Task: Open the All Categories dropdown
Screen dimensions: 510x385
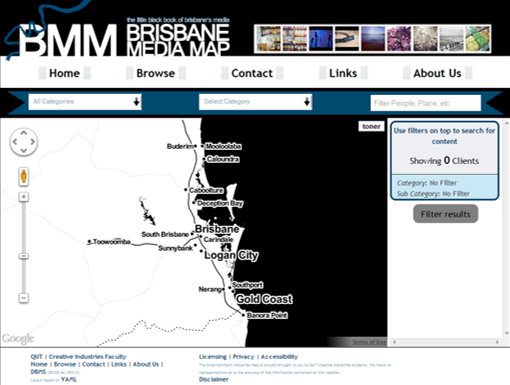Action: (x=85, y=102)
